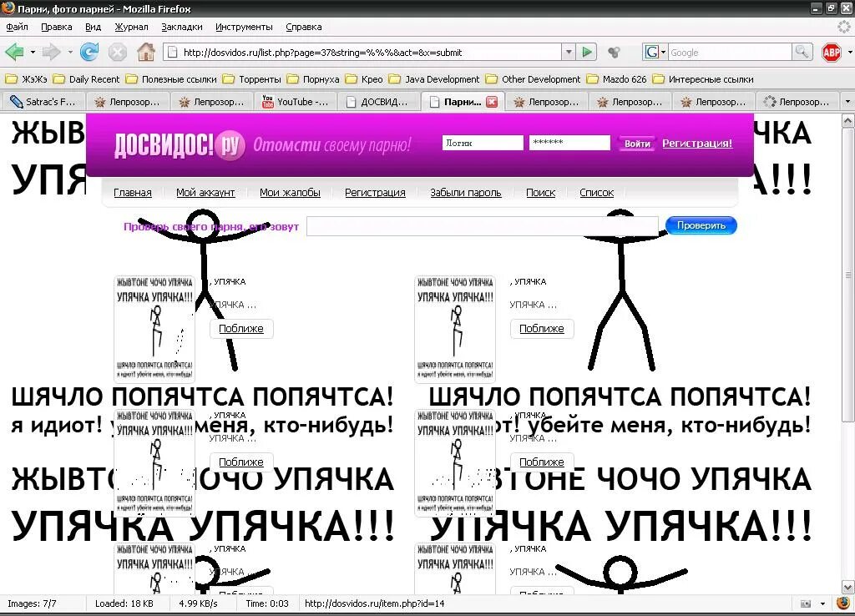Switch to the Satrac's F... tab

click(x=44, y=102)
